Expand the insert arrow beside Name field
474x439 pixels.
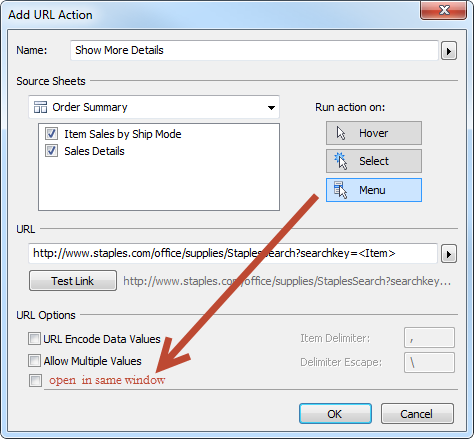[x=449, y=51]
